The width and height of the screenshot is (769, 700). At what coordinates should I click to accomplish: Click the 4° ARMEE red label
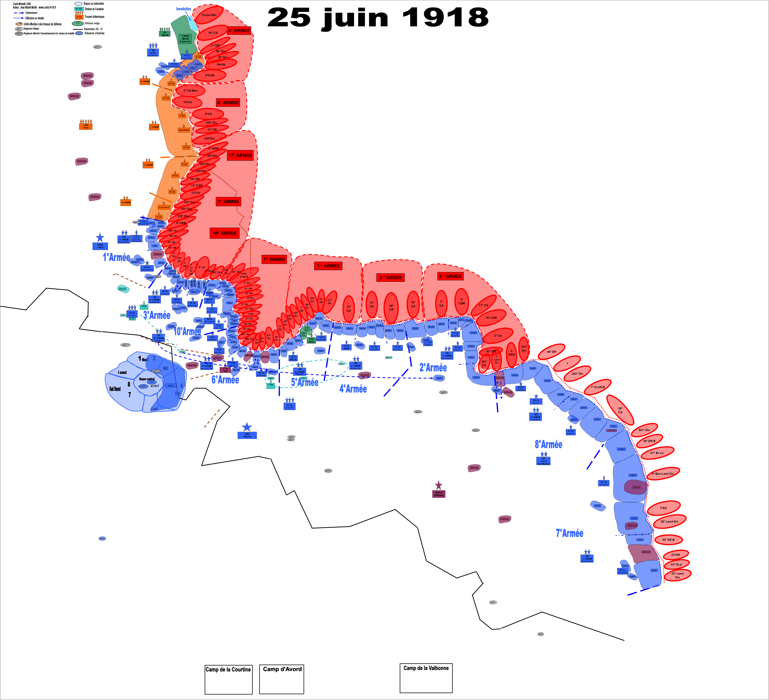coord(239,30)
